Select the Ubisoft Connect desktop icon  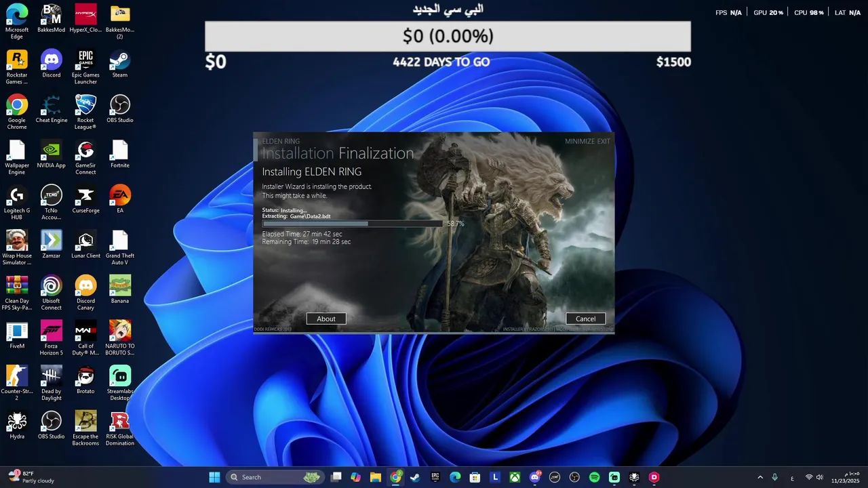pyautogui.click(x=52, y=293)
